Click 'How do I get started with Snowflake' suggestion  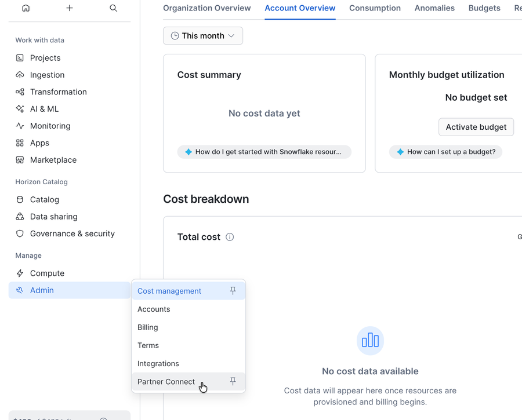click(x=264, y=152)
